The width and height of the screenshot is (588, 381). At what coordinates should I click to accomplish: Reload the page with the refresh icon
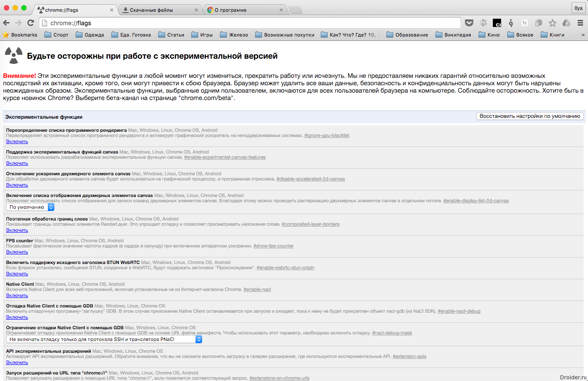(30, 23)
